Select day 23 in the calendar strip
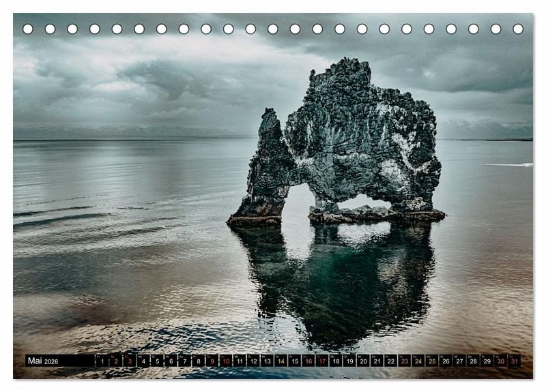 click(x=405, y=361)
